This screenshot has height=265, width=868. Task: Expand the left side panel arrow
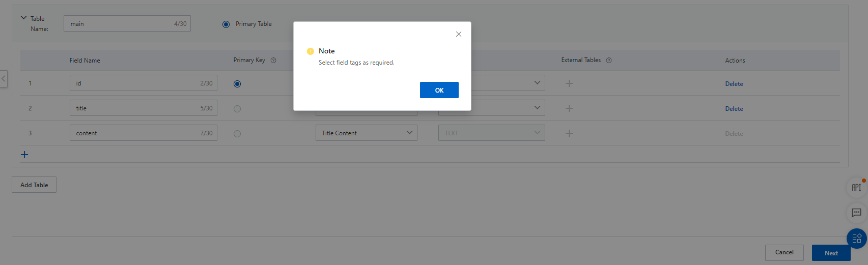coord(4,79)
